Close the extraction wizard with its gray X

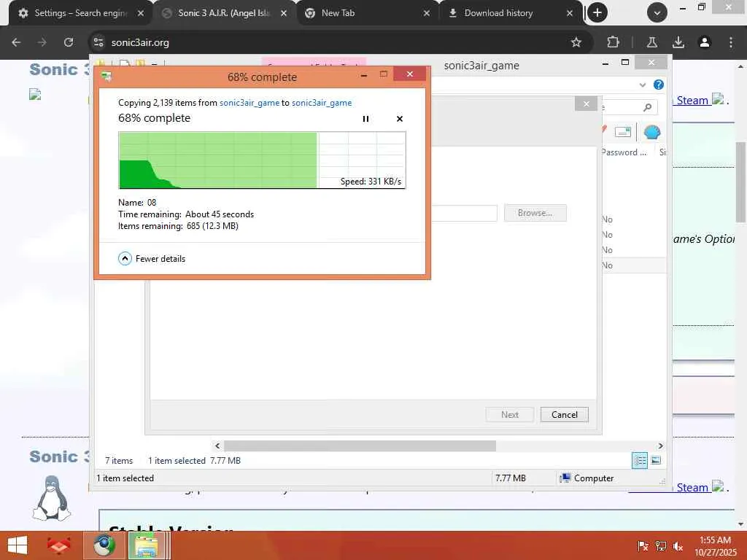coord(586,104)
